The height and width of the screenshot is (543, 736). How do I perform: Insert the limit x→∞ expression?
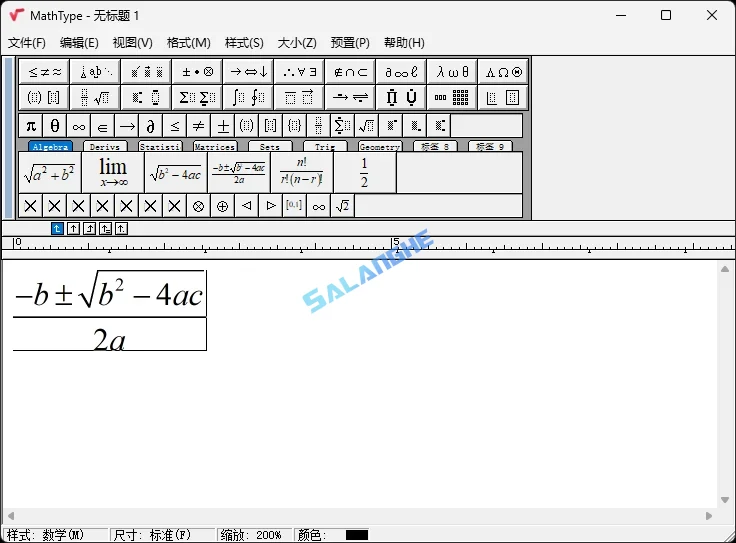113,172
